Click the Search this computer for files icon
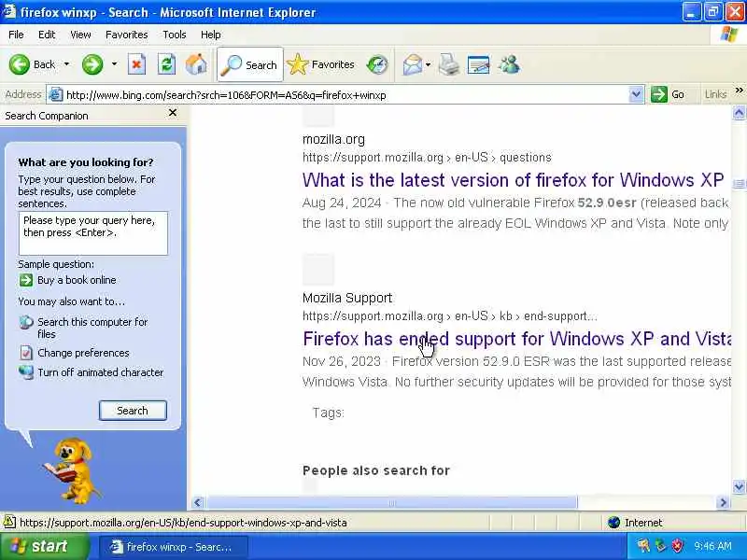 [26, 322]
